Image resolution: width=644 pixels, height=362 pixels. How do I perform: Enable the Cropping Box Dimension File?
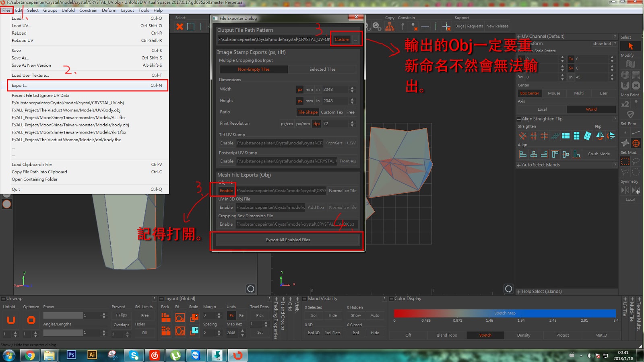pos(226,224)
